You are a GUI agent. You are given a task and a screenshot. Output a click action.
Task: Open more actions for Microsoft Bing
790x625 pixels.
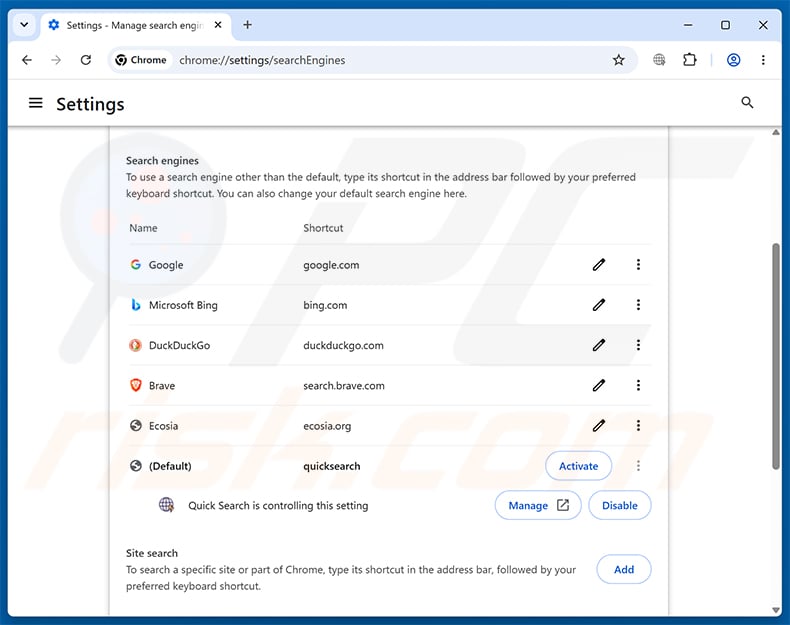click(638, 305)
